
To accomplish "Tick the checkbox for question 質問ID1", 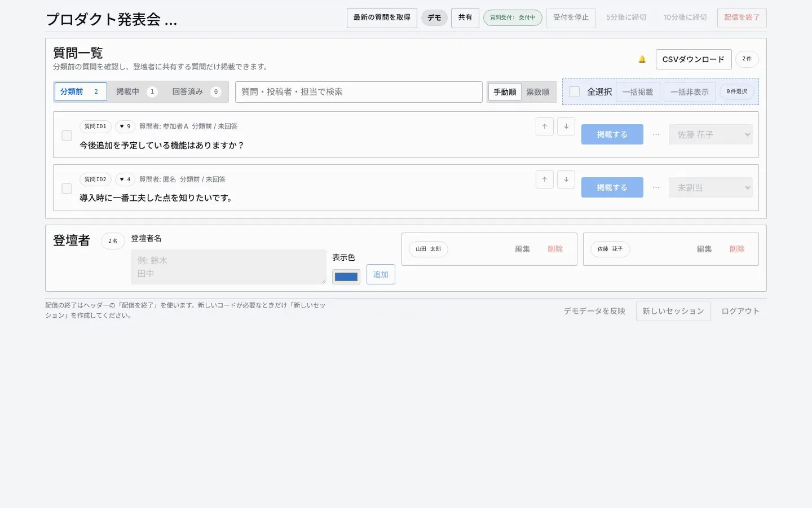I will pyautogui.click(x=67, y=135).
